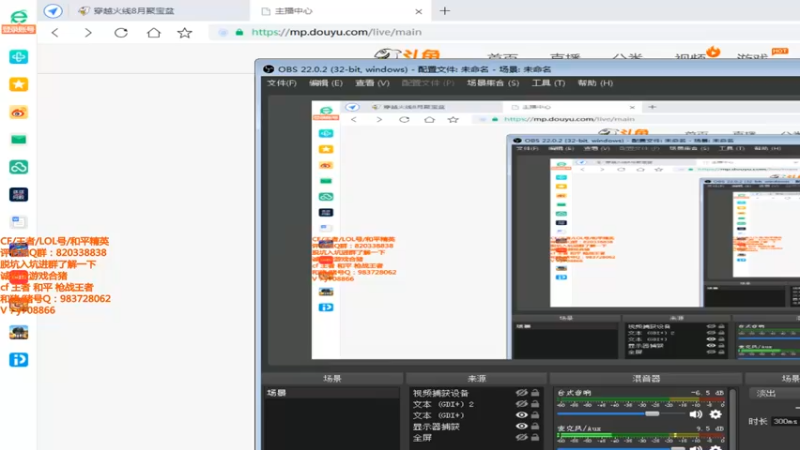800x450 pixels.
Task: Toggle lock on the 显示器捕获 source
Action: tap(535, 426)
